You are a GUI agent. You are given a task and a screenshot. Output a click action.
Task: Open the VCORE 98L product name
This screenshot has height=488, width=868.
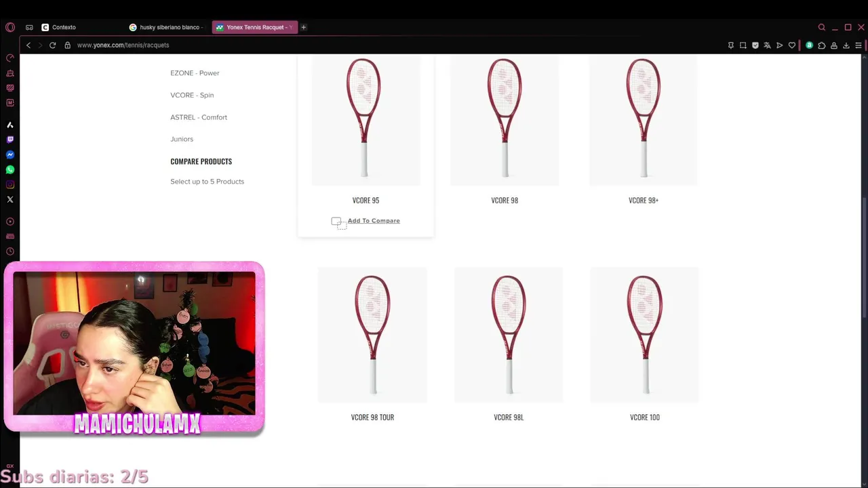[509, 418]
